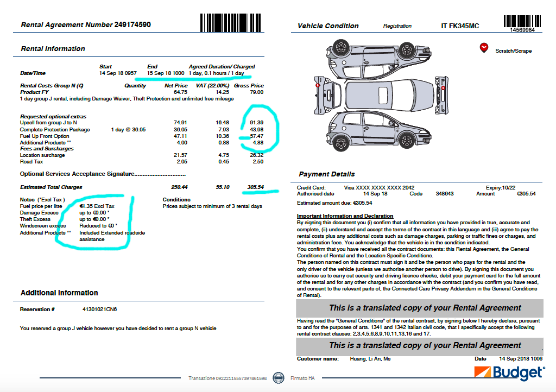
Task: Select the top-down car diagram in center
Action: pos(379,96)
